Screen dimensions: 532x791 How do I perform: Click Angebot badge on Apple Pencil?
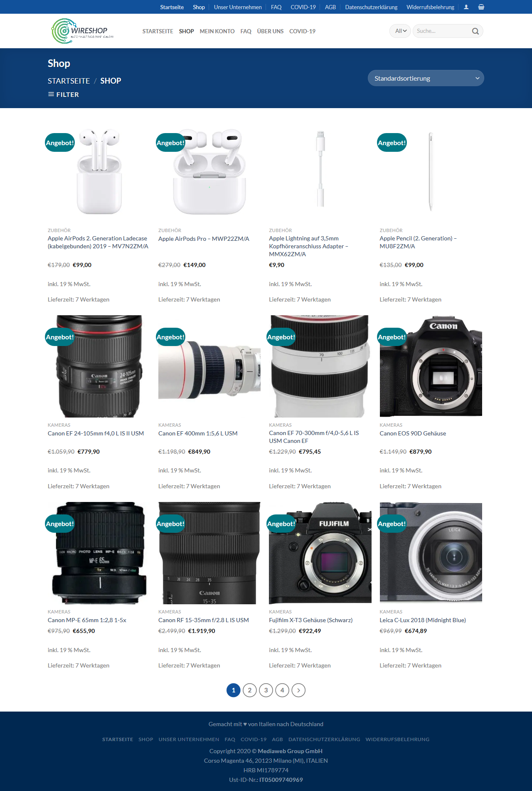tap(392, 143)
